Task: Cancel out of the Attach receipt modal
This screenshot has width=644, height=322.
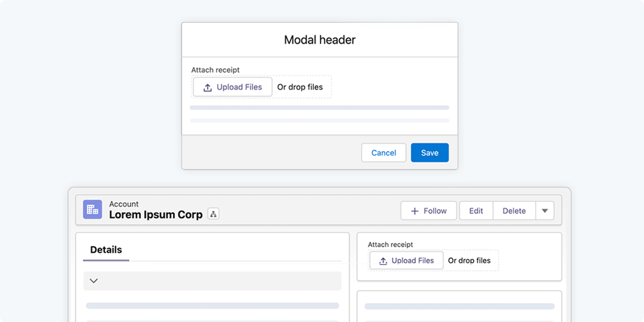Action: (383, 152)
